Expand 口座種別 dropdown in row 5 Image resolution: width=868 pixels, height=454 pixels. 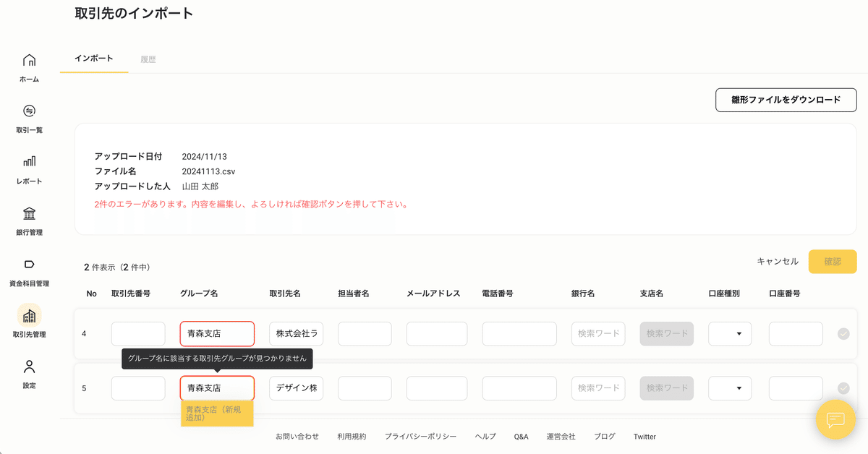tap(730, 388)
